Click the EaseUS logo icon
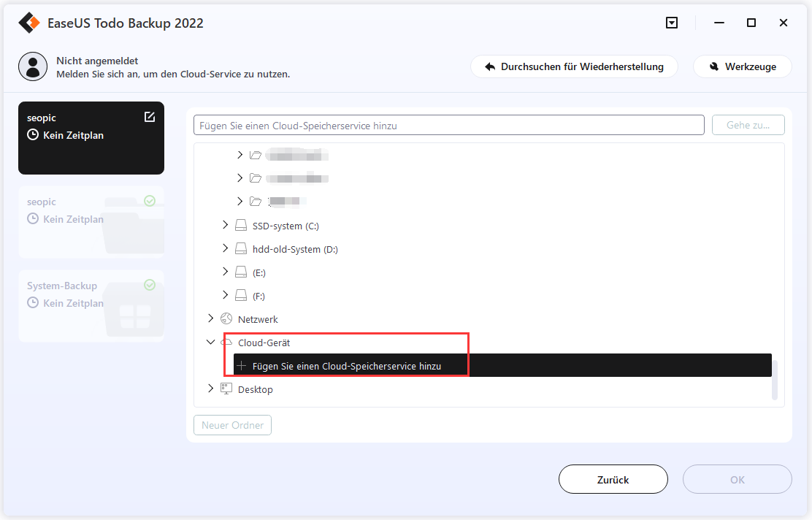 click(29, 23)
